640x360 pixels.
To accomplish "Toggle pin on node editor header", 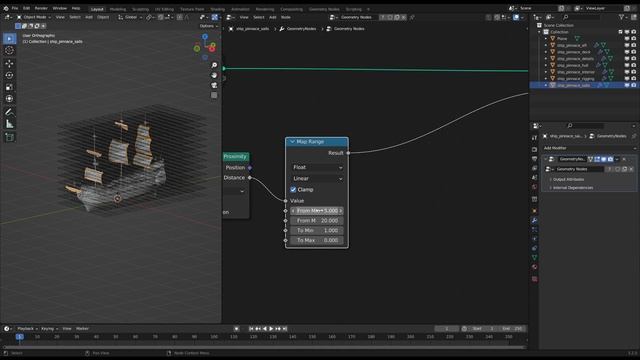I will (412, 18).
